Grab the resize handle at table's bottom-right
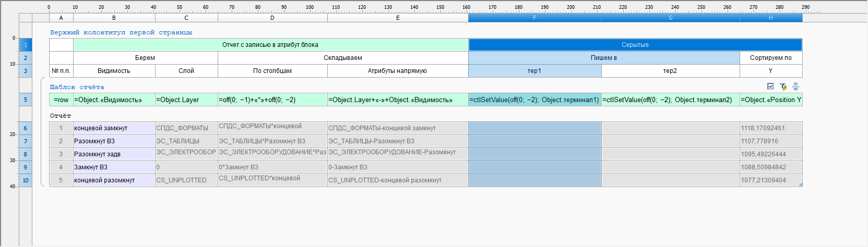This screenshot has height=247, width=868. click(x=800, y=184)
